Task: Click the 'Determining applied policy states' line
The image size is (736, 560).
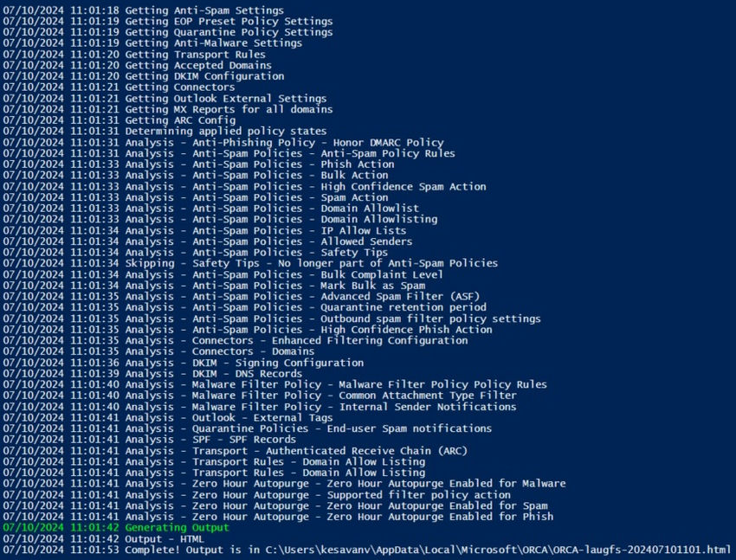Action: (x=225, y=132)
